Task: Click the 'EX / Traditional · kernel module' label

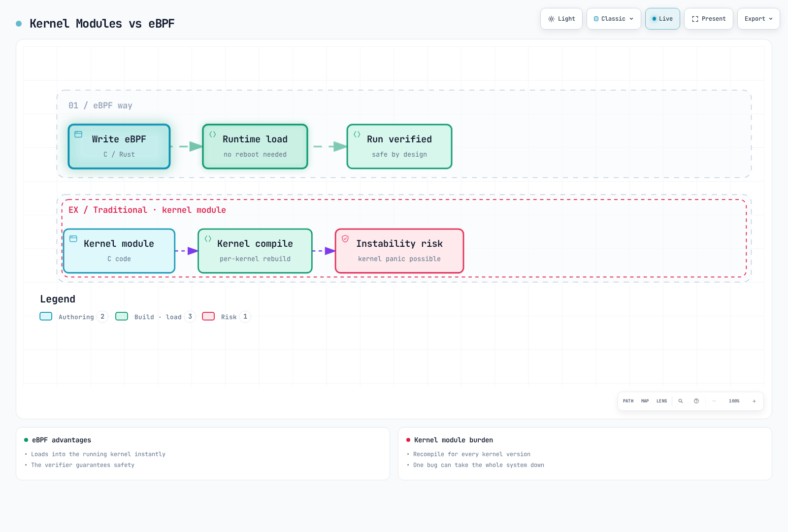Action: tap(147, 210)
